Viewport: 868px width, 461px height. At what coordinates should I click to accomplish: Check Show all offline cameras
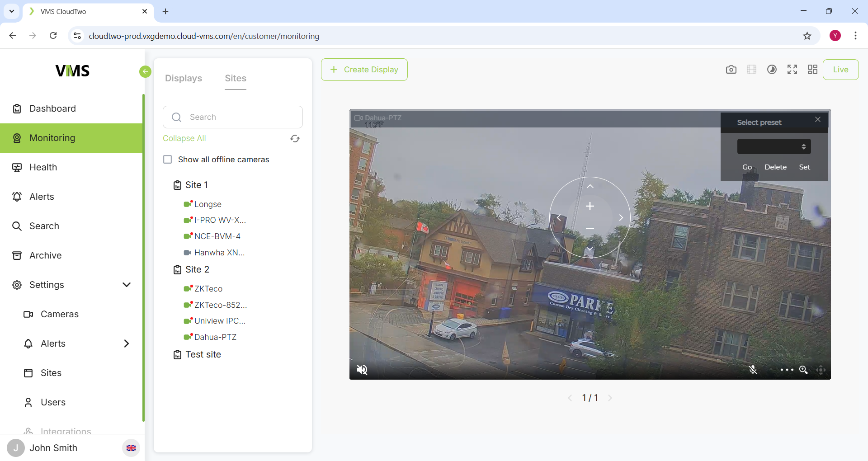[168, 160]
